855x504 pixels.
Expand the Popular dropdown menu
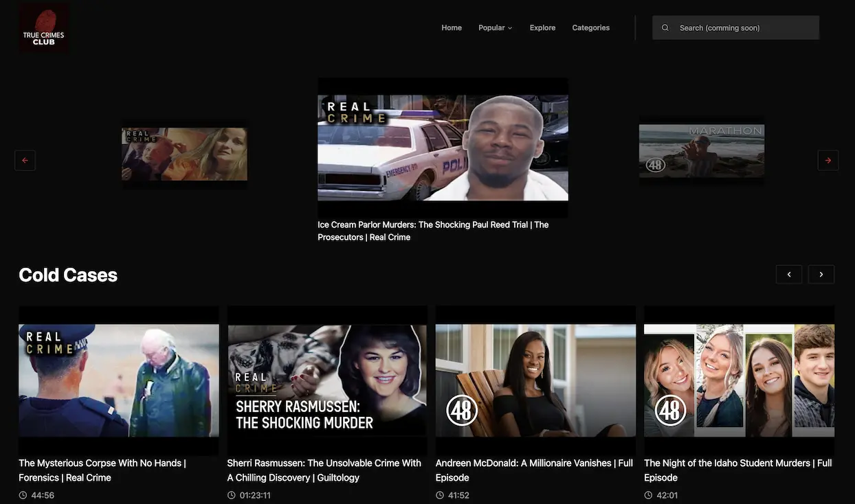point(496,27)
